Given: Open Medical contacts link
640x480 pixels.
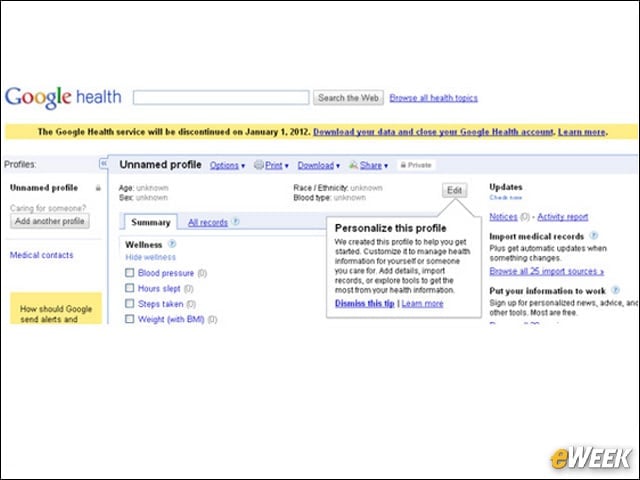Looking at the screenshot, I should [x=42, y=255].
